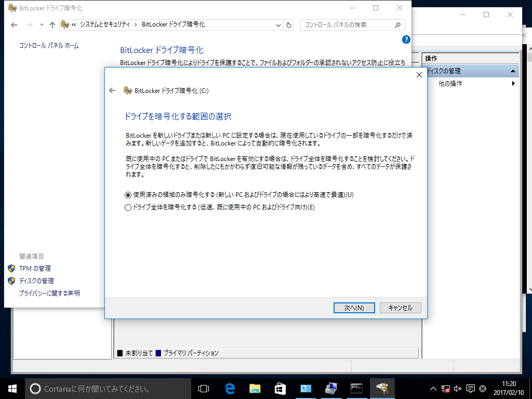Click Control Panel back navigation arrow

[x=14, y=25]
